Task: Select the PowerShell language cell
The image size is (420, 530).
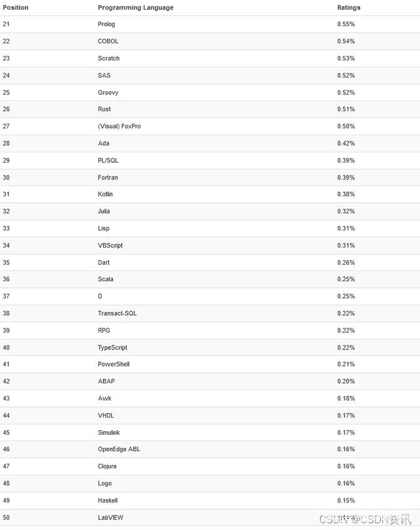Action: [114, 364]
